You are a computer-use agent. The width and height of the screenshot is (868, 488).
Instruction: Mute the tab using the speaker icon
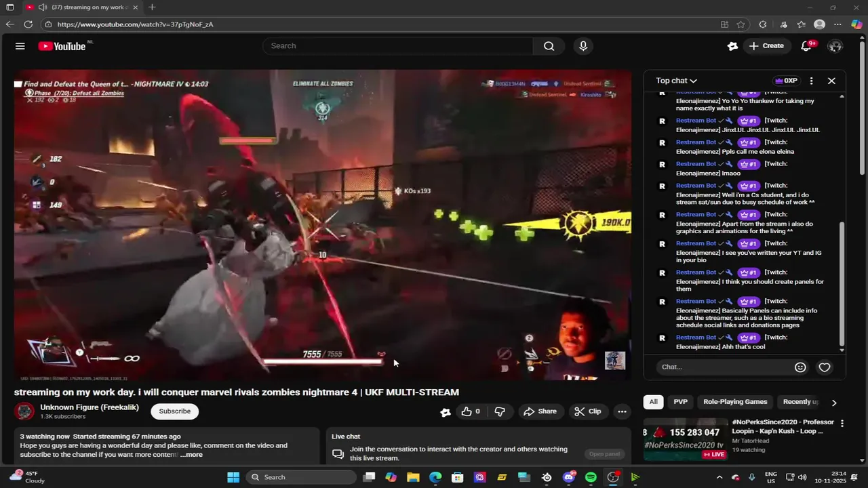pyautogui.click(x=43, y=7)
